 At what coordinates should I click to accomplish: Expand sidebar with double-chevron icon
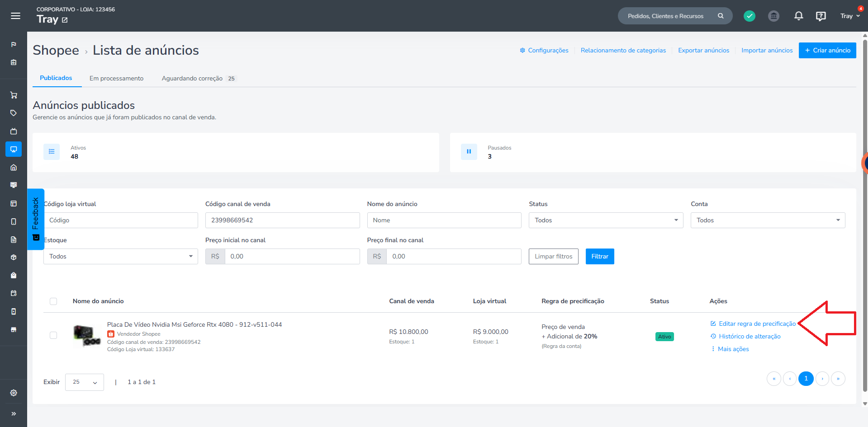pyautogui.click(x=14, y=413)
